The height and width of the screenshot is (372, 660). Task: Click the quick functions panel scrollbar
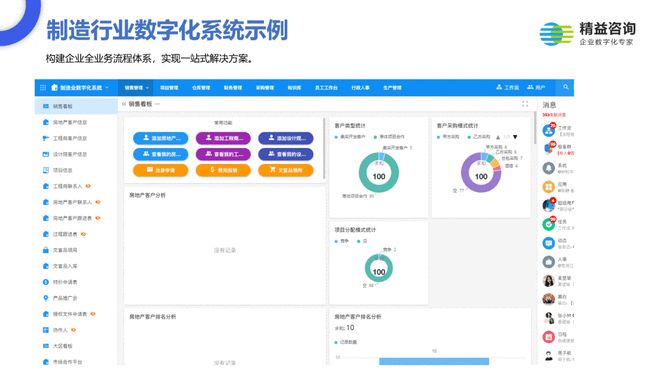[x=324, y=148]
